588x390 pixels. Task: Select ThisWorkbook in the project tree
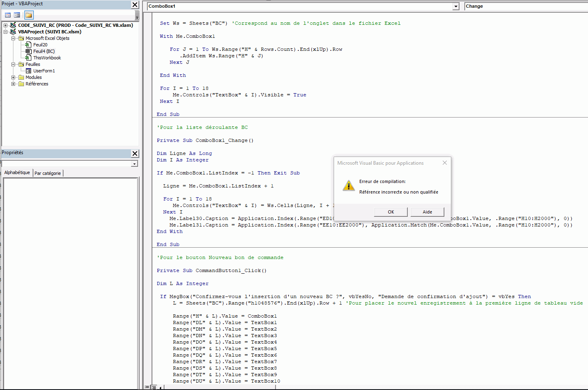47,58
